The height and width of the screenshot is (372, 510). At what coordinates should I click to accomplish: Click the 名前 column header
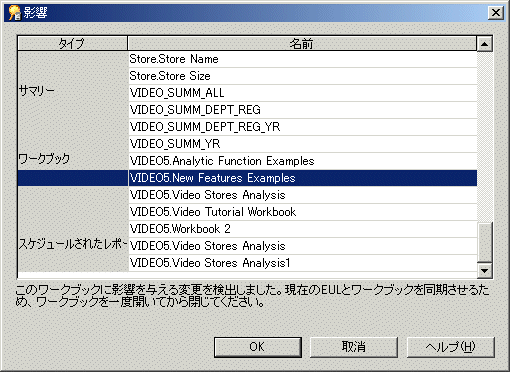302,44
